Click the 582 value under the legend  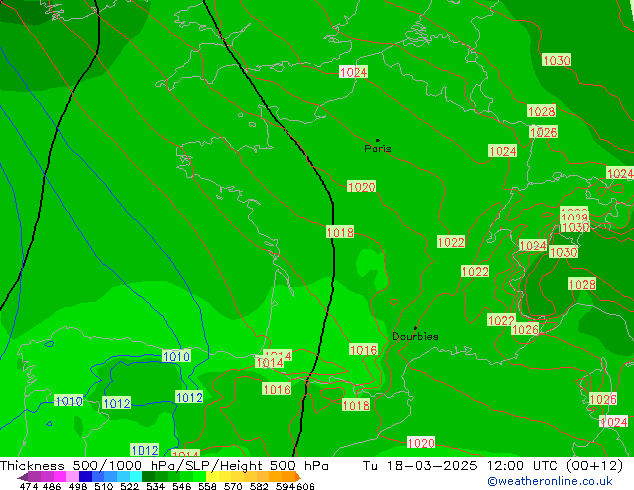click(x=259, y=486)
